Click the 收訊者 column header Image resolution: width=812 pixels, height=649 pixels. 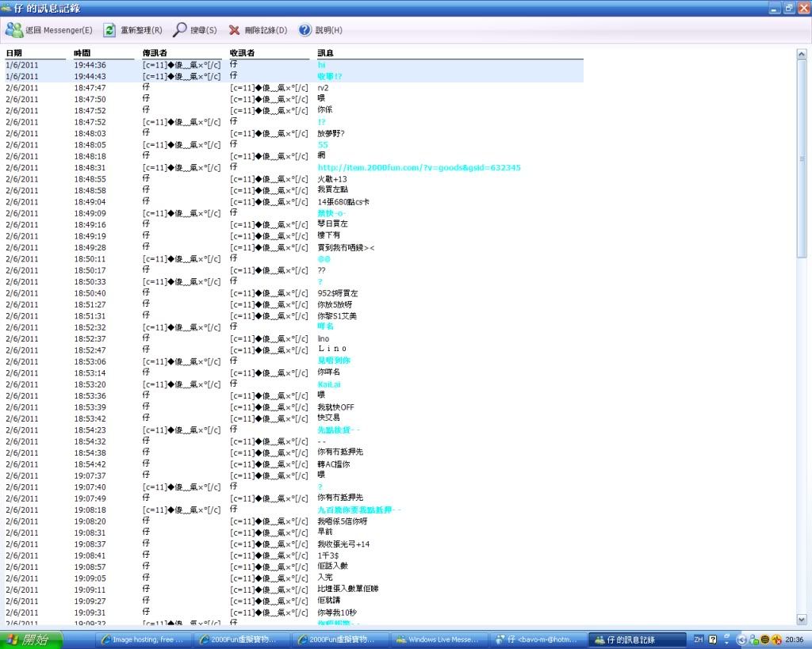click(242, 53)
